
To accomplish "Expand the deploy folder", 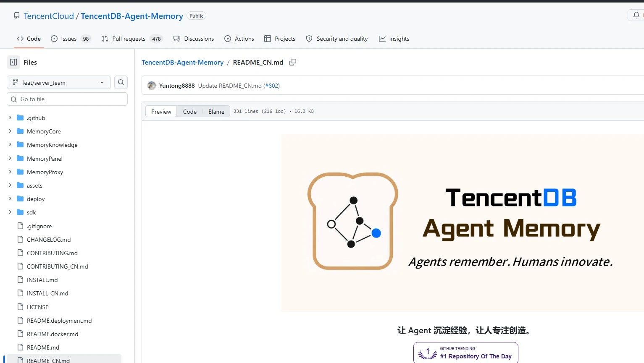I will click(x=10, y=199).
